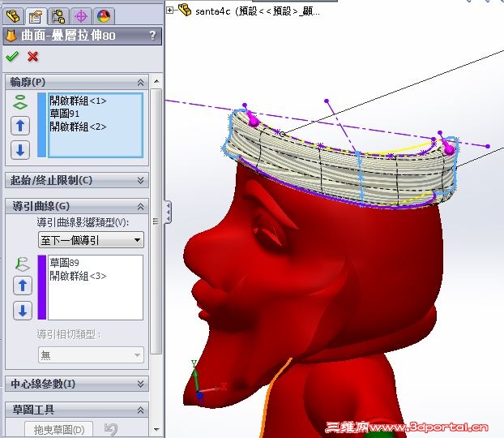This screenshot has width=504, height=438.
Task: Click the guide curves selection icon
Action: tap(22, 264)
